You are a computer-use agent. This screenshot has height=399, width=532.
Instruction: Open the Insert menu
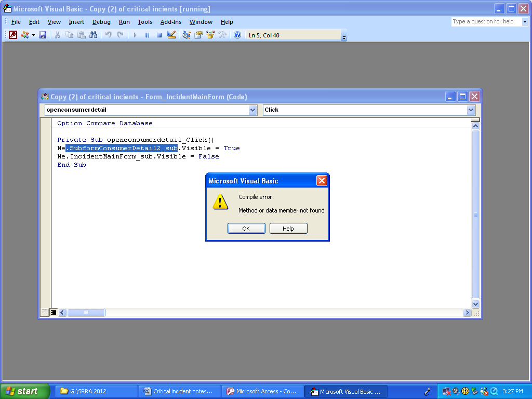76,22
